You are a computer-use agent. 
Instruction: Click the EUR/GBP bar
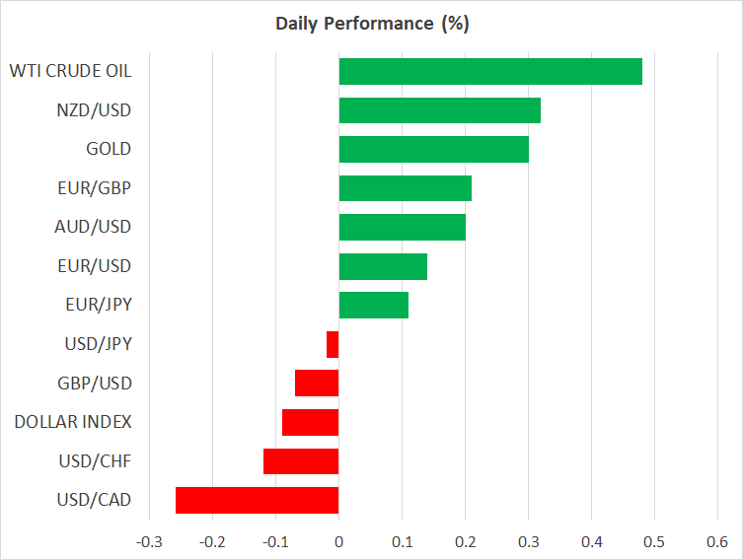pyautogui.click(x=405, y=188)
